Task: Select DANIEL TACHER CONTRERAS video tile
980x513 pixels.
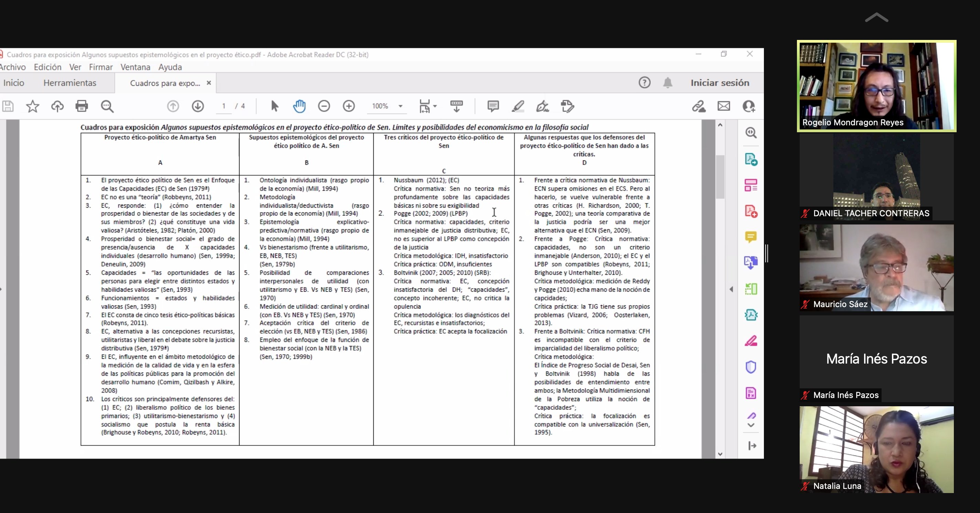Action: pyautogui.click(x=876, y=177)
